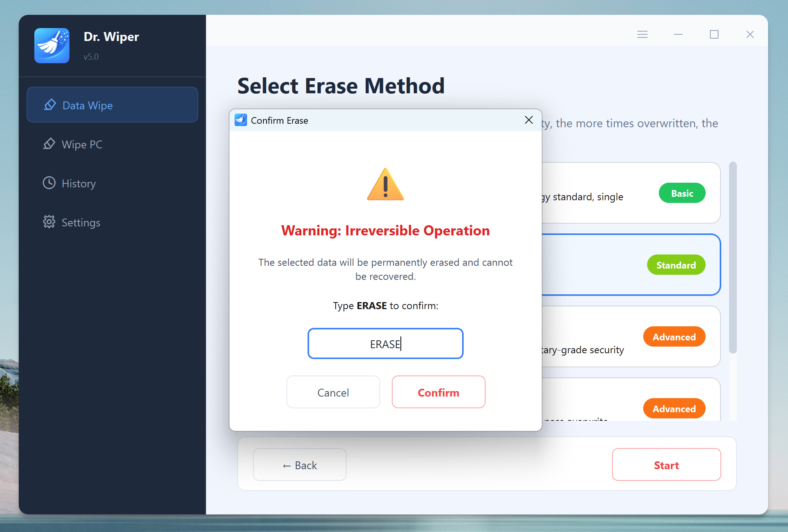Minimize the Dr. Wiper window
This screenshot has height=532, width=788.
click(678, 34)
